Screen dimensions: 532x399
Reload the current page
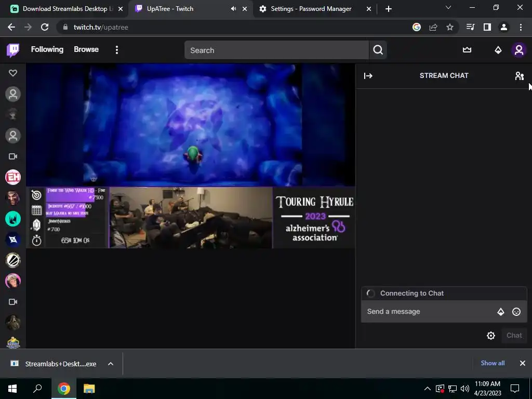(x=45, y=27)
